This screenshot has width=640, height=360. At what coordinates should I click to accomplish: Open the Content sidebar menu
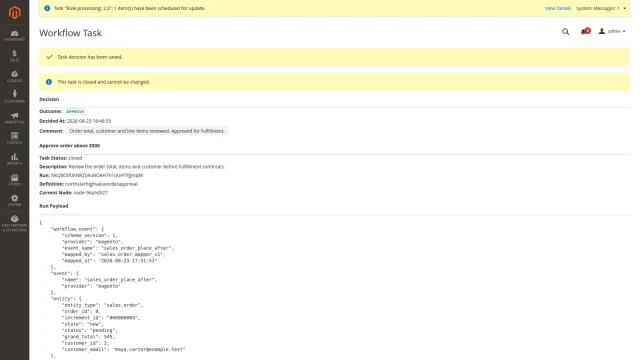(14, 138)
